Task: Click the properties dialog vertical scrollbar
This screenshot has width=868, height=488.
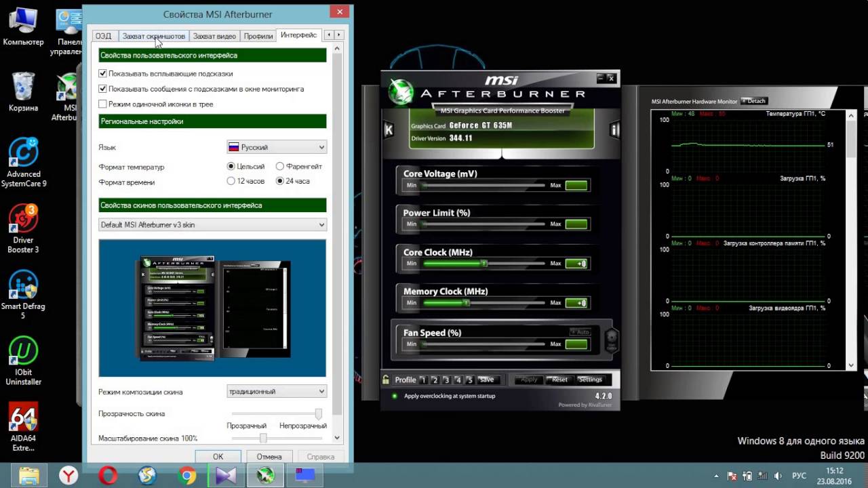Action: tap(338, 243)
